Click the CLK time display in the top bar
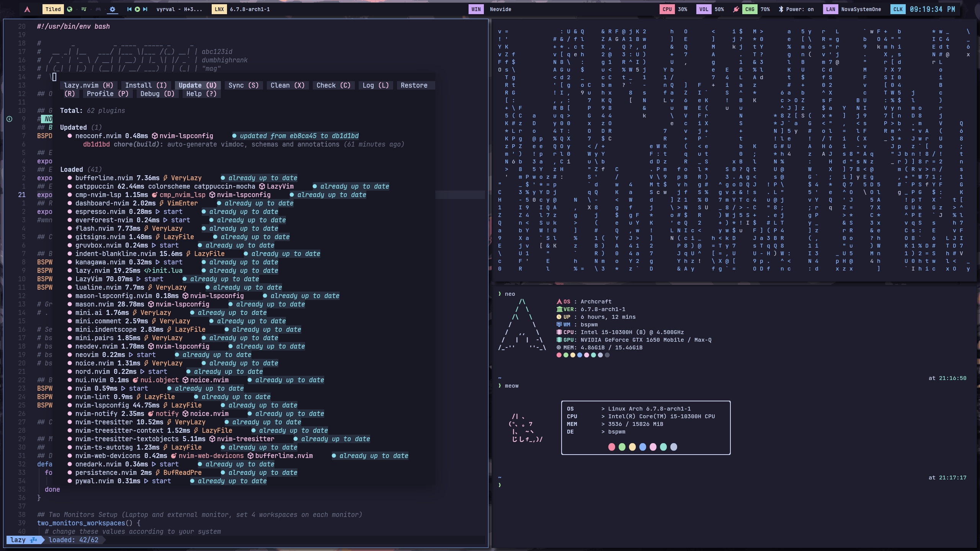980x551 pixels. (897, 9)
